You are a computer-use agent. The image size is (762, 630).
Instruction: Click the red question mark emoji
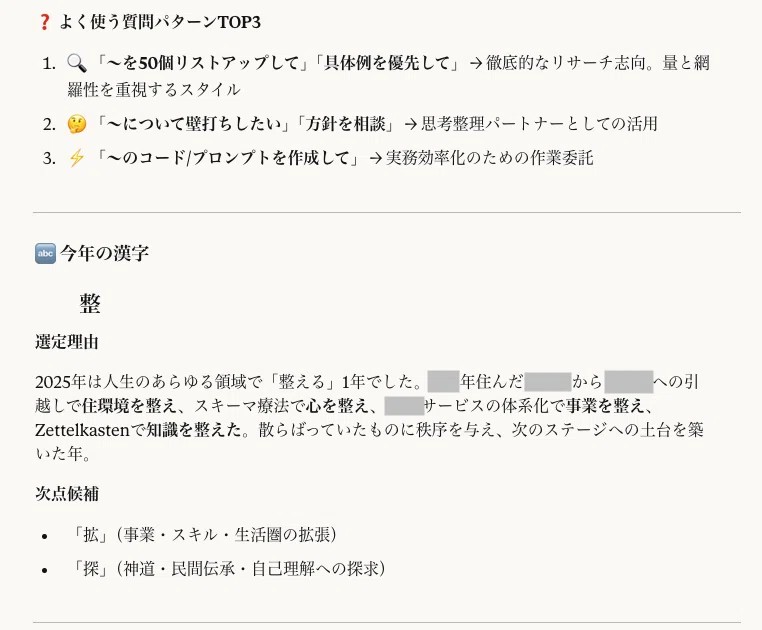pyautogui.click(x=44, y=22)
